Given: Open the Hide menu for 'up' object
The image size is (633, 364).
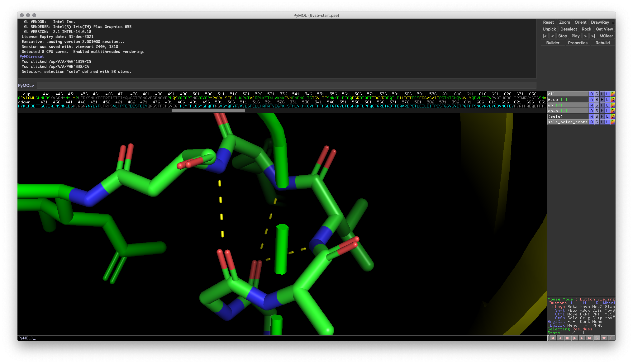Looking at the screenshot, I should tap(602, 105).
